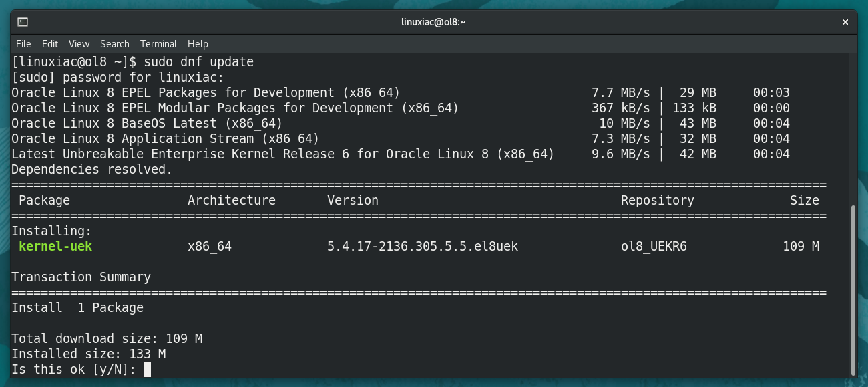Click the 'Repository' column header
This screenshot has width=868, height=387.
pyautogui.click(x=658, y=201)
